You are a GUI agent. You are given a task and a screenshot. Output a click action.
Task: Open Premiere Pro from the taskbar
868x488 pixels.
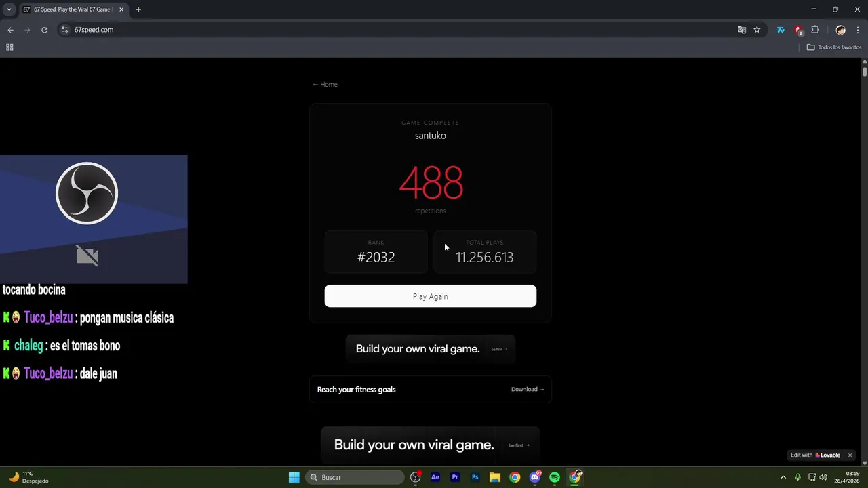pos(455,477)
